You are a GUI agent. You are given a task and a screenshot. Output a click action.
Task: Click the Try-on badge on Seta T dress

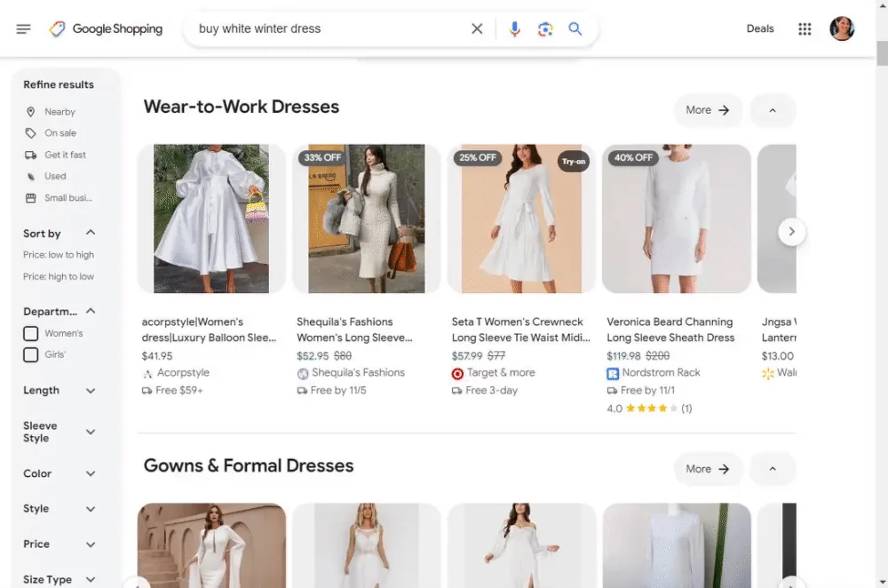pyautogui.click(x=573, y=162)
